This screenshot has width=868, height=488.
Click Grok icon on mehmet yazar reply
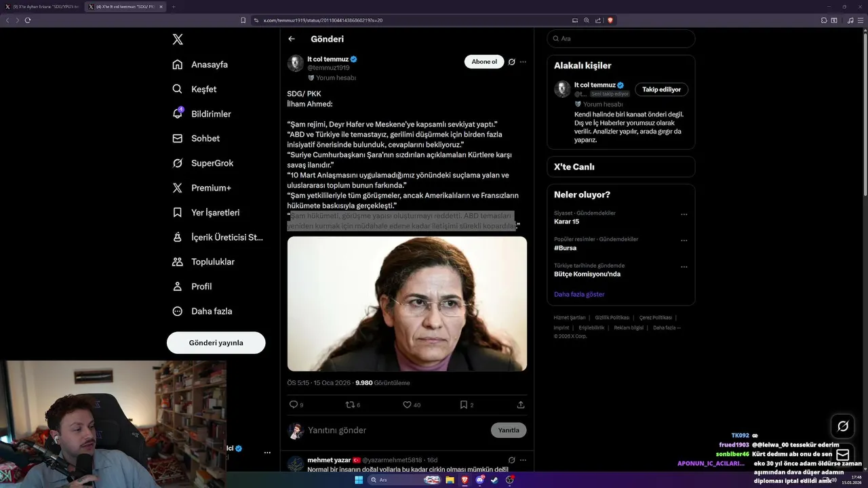(x=512, y=460)
